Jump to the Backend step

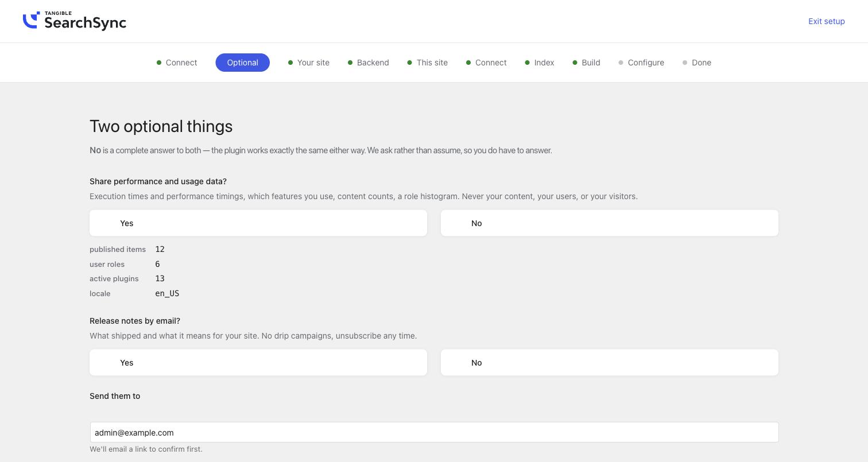pyautogui.click(x=369, y=63)
